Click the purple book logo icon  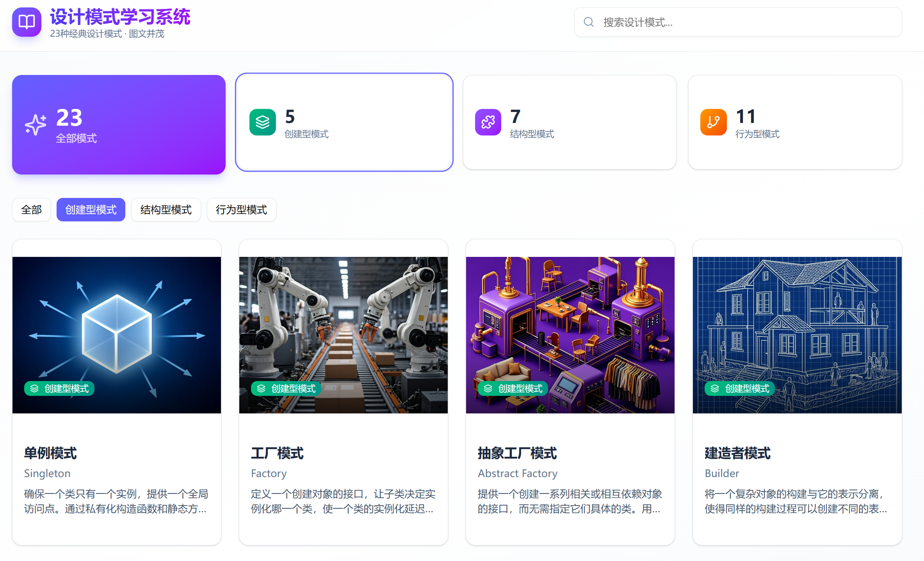click(x=27, y=22)
